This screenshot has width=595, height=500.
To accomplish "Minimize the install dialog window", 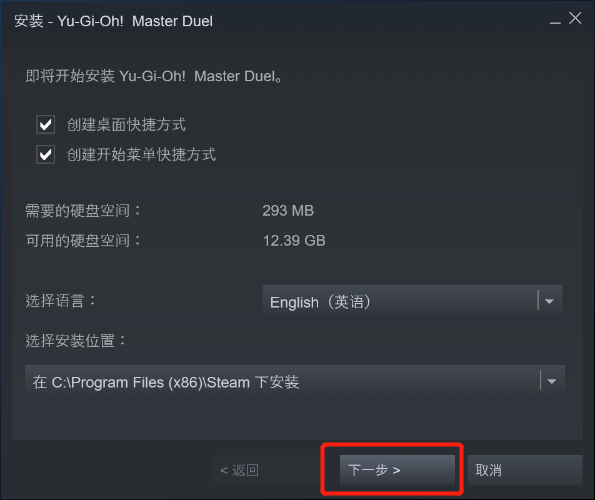I will (555, 20).
